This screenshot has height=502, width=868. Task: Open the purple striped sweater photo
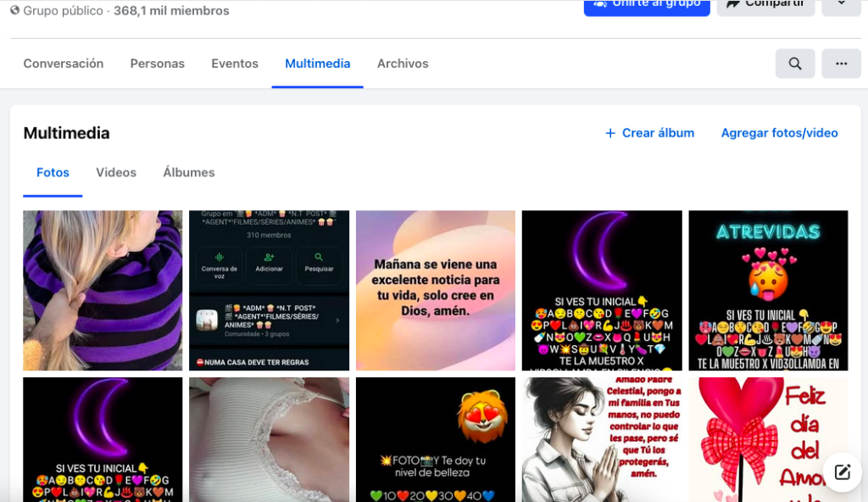pos(103,290)
